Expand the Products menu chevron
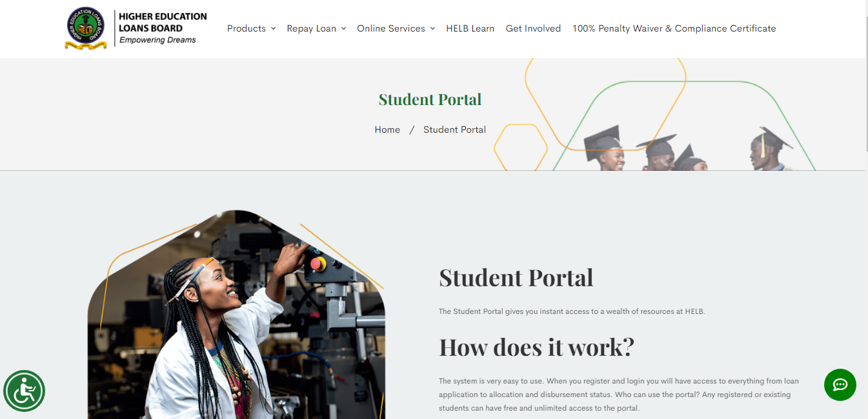The image size is (868, 419). (273, 28)
